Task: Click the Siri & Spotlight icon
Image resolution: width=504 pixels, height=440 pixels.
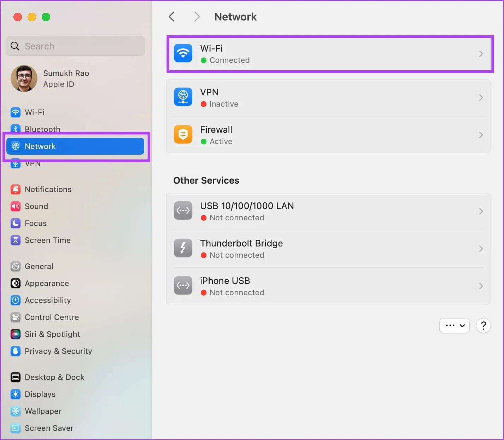Action: [16, 334]
